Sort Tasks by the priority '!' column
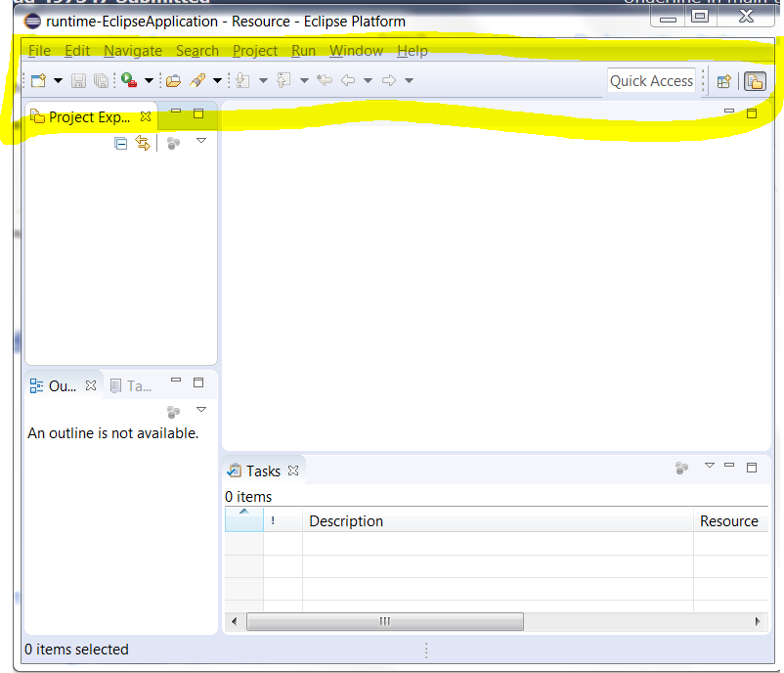The height and width of the screenshot is (673, 784). click(x=283, y=519)
